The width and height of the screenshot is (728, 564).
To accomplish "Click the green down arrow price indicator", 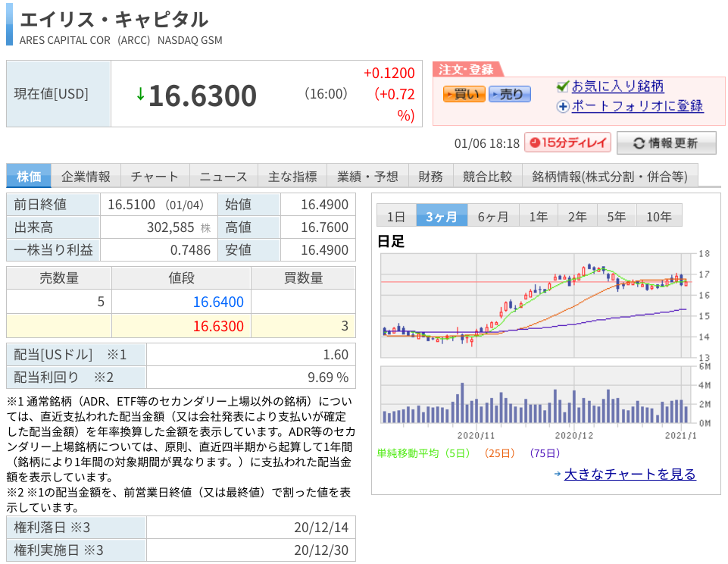I will pos(140,94).
